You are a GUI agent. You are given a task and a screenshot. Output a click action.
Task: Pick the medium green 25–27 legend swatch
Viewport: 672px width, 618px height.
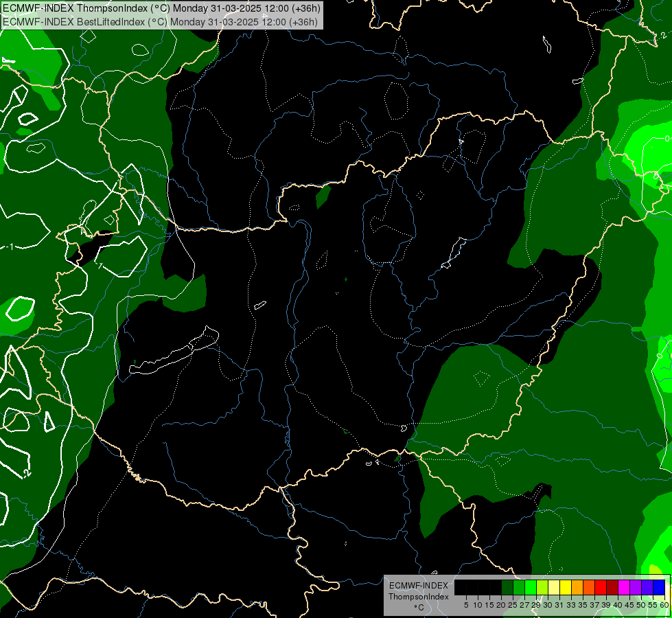click(519, 588)
